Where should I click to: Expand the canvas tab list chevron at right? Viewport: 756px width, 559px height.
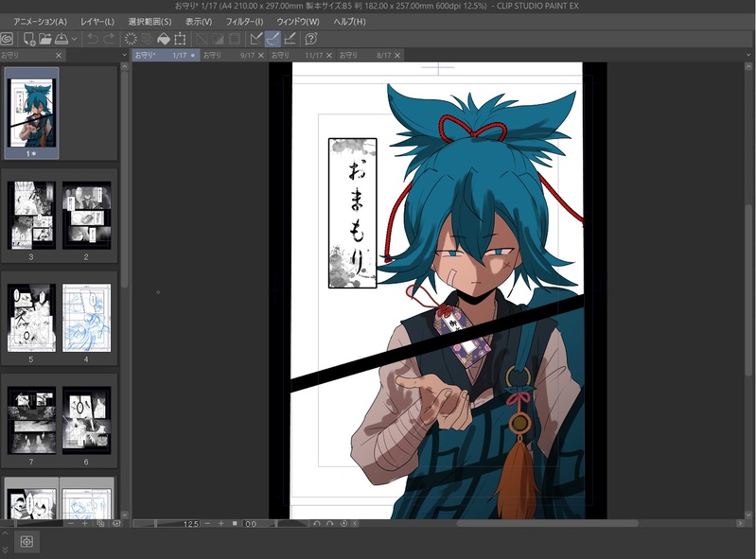coord(748,55)
